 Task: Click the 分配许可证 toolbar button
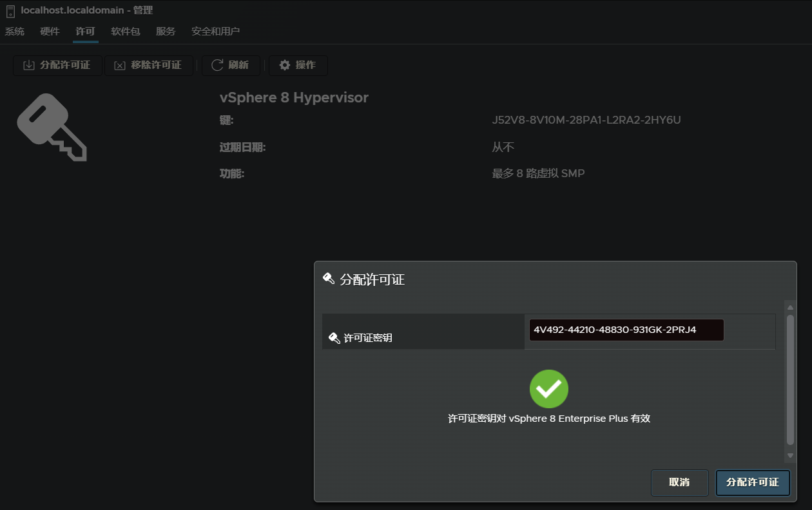(57, 65)
